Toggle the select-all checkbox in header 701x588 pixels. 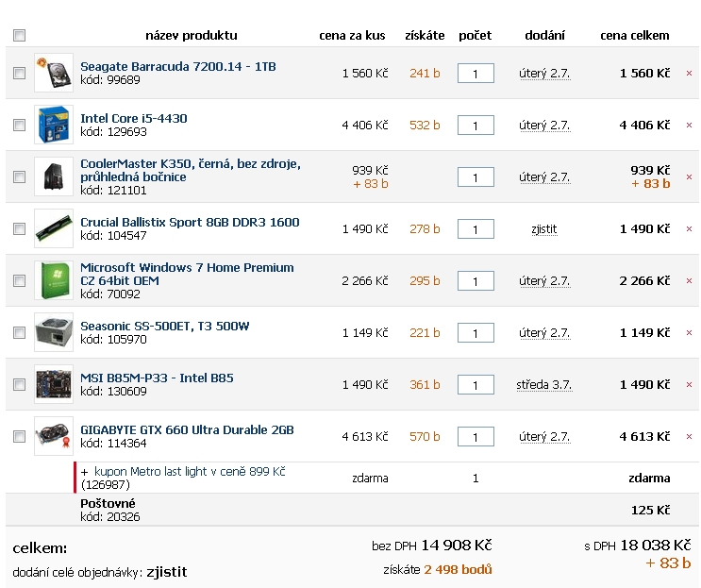(19, 35)
